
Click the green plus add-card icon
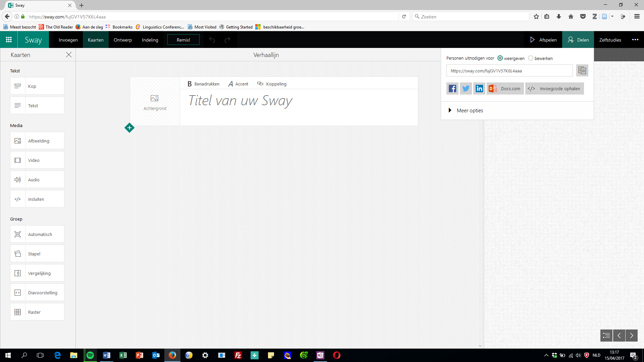point(129,128)
